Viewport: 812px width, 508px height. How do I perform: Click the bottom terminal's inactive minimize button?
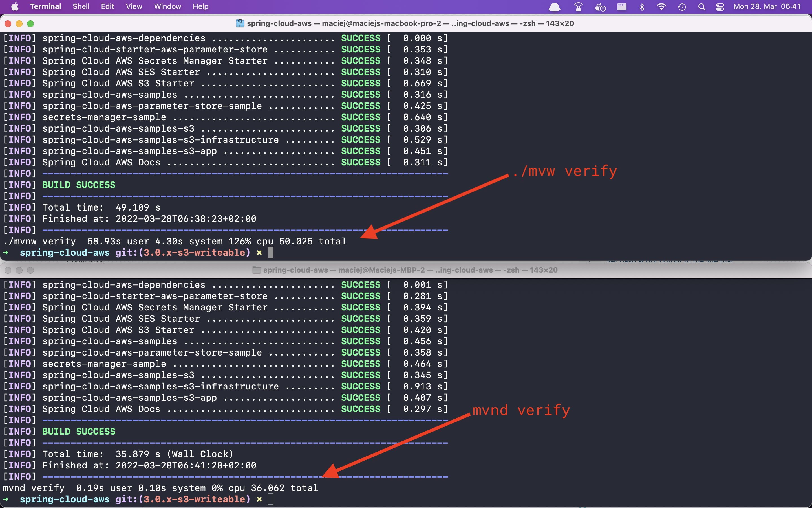[19, 270]
